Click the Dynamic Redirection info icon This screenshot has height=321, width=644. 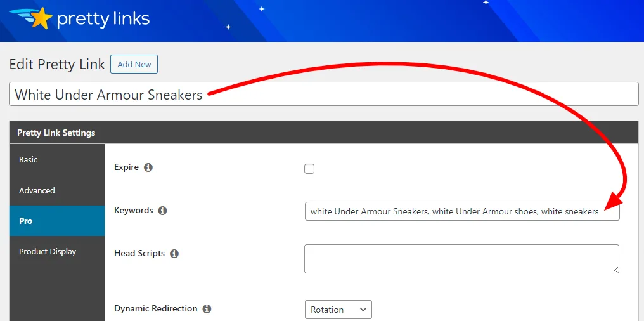pyautogui.click(x=207, y=309)
